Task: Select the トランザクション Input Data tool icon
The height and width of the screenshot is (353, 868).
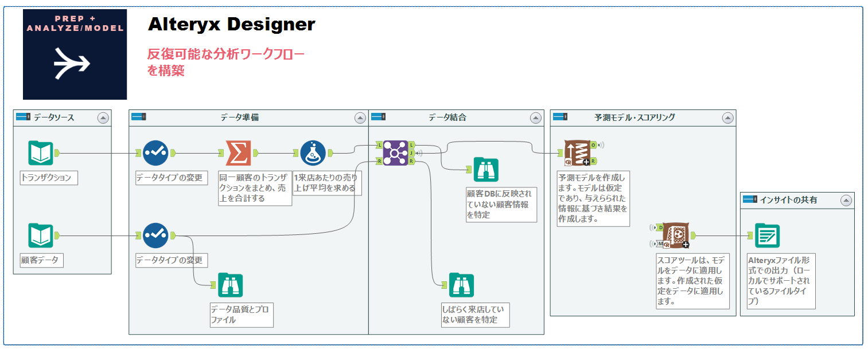Action: [x=41, y=153]
